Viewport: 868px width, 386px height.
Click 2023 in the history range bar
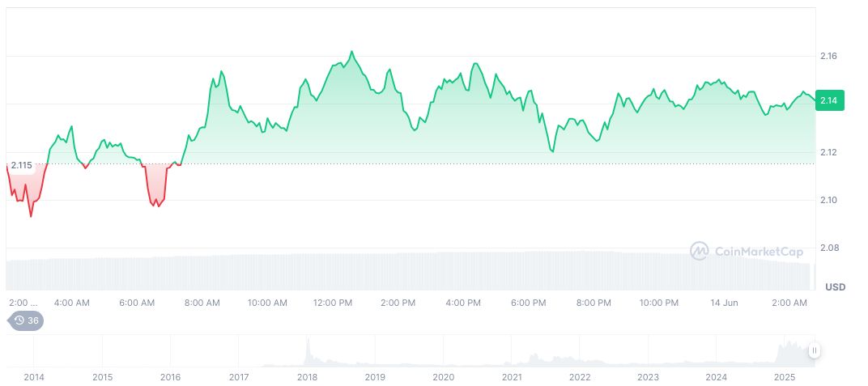tap(648, 377)
